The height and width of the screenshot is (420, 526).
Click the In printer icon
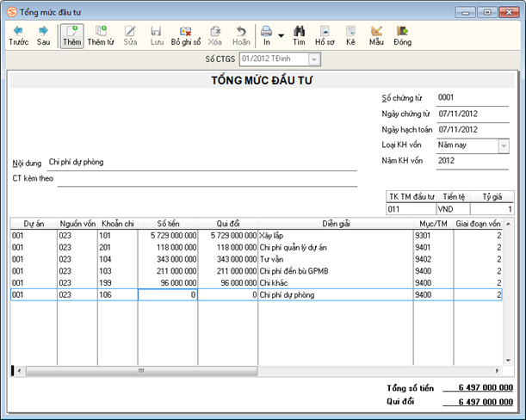pyautogui.click(x=266, y=36)
